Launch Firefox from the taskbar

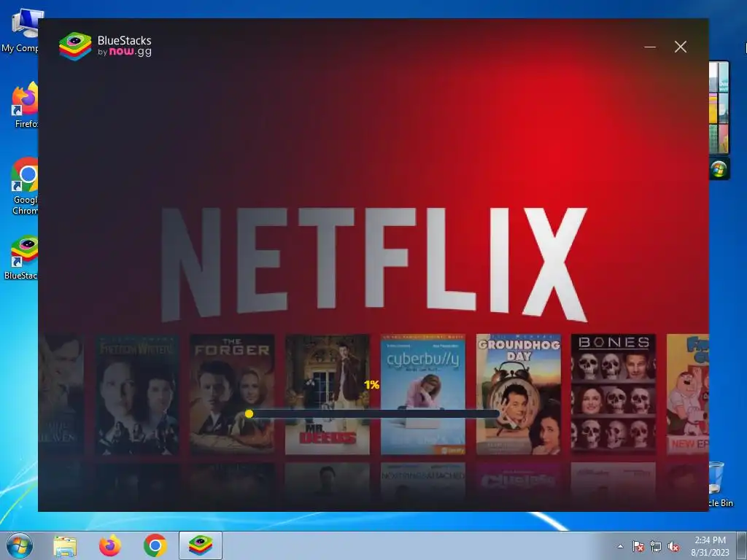click(109, 545)
